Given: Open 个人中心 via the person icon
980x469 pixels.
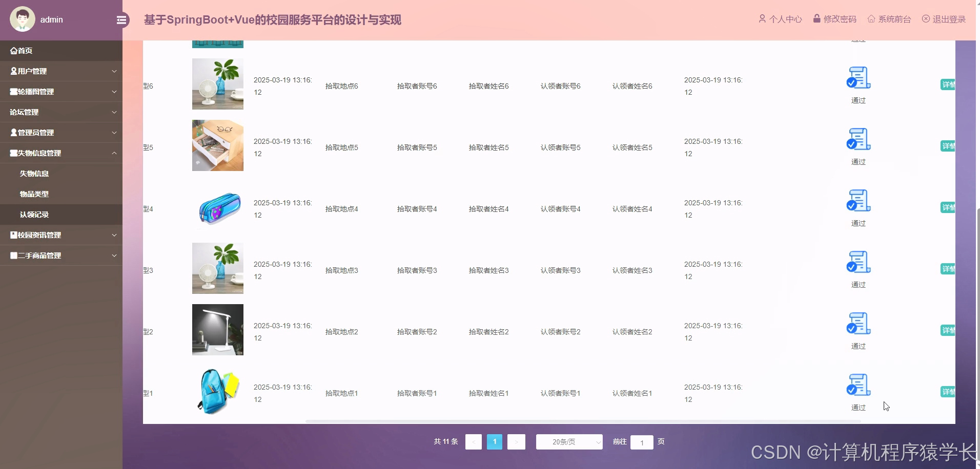Looking at the screenshot, I should coord(762,18).
